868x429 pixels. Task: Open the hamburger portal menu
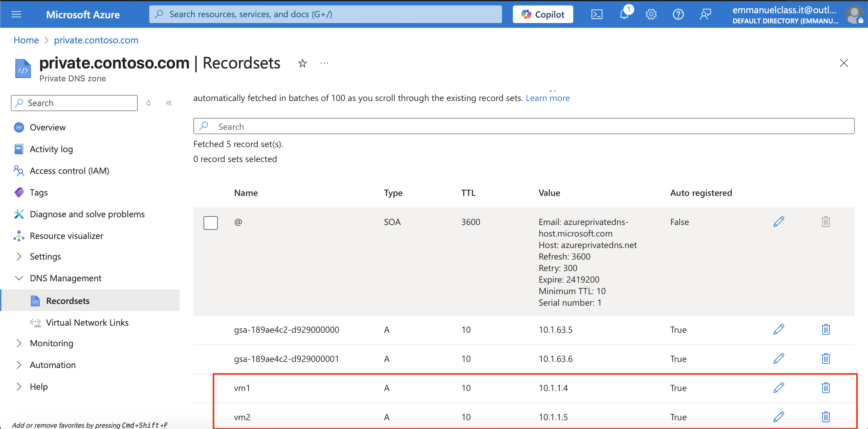coord(16,14)
